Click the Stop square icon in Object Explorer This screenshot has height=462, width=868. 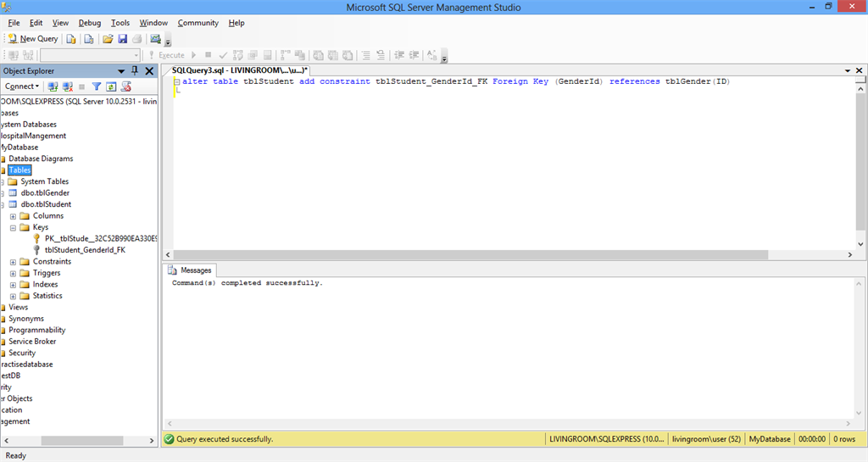pyautogui.click(x=82, y=86)
